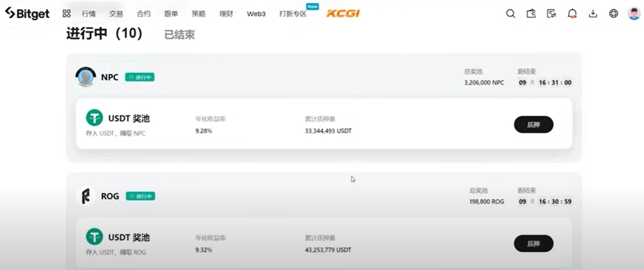The width and height of the screenshot is (644, 270).
Task: Click 质押 button for ROG pool
Action: click(533, 243)
